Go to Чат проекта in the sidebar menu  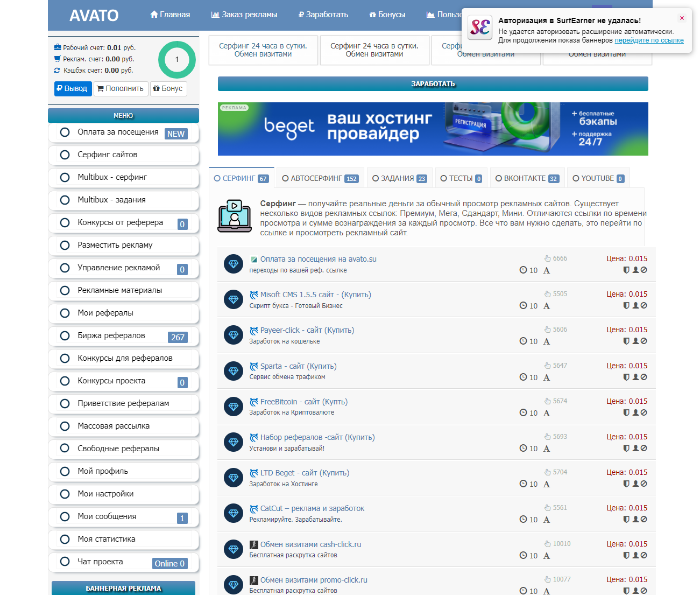[124, 562]
